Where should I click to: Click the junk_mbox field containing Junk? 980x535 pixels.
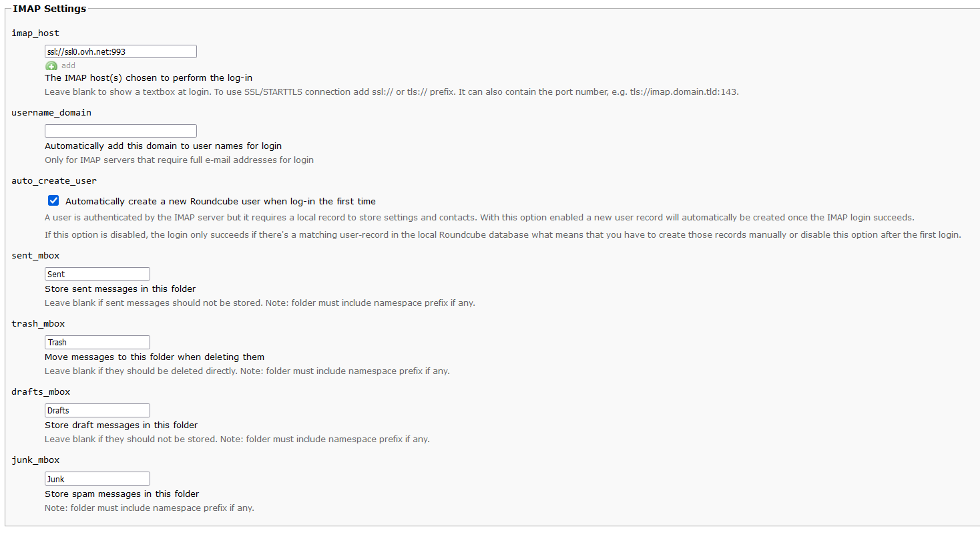(x=97, y=479)
